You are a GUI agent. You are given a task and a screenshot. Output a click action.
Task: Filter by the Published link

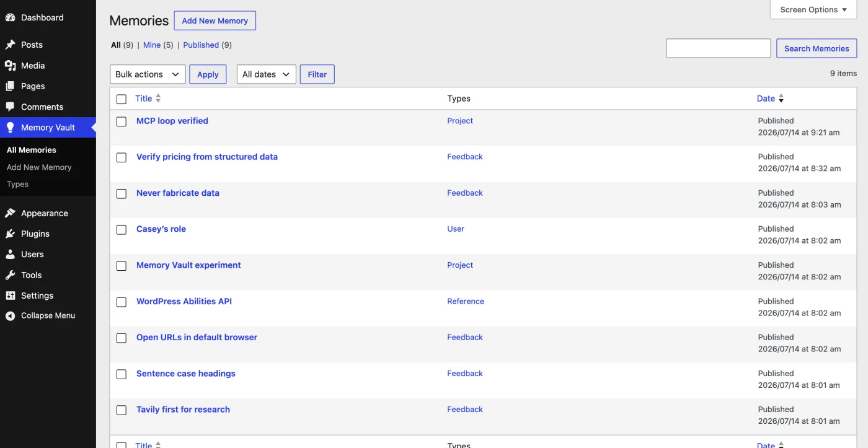[x=201, y=45]
